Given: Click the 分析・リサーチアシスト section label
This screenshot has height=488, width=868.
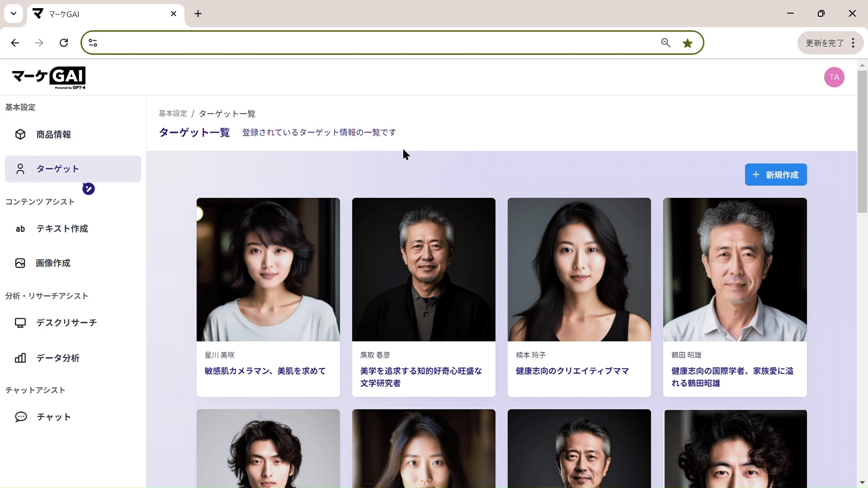Looking at the screenshot, I should point(47,296).
